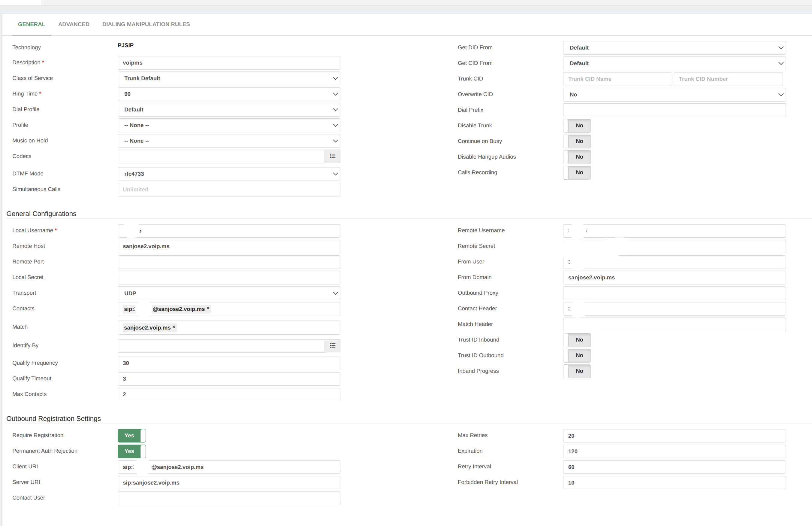Toggle the Calls Recording switch
812x526 pixels.
tap(577, 172)
